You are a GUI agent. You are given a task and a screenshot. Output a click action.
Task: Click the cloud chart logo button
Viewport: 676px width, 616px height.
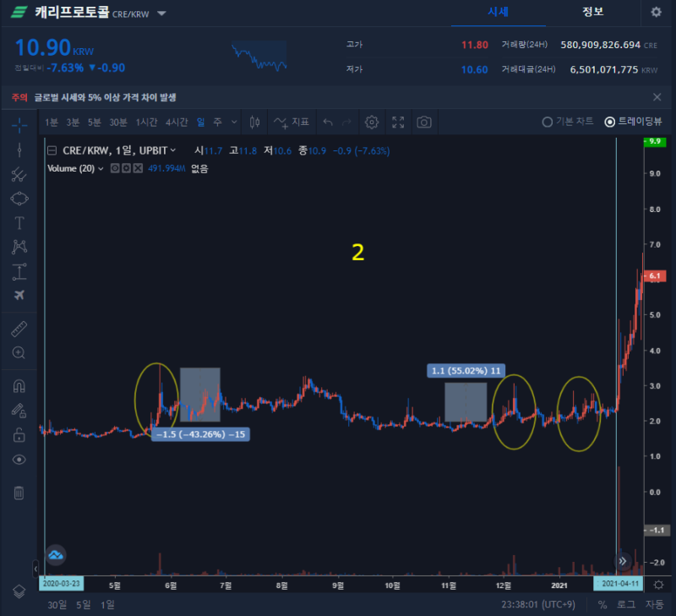(56, 555)
